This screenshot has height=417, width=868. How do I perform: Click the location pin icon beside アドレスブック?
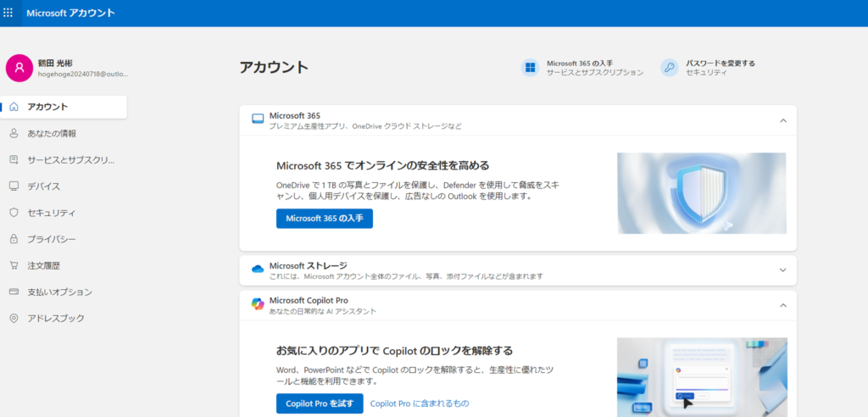(14, 319)
